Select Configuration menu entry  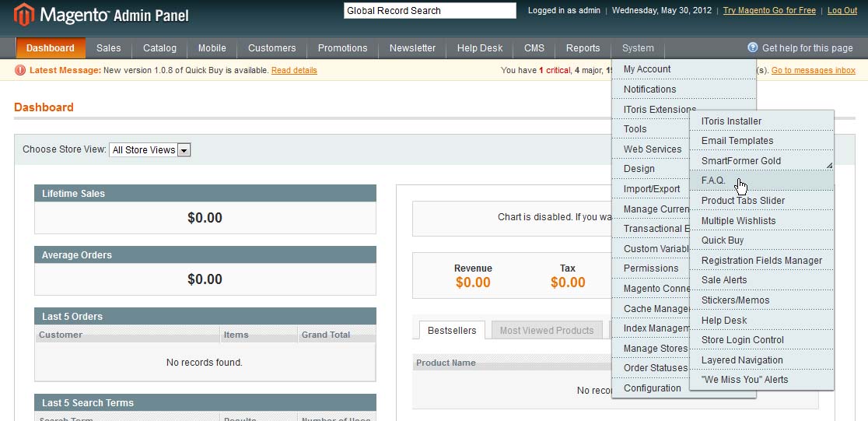(x=650, y=388)
